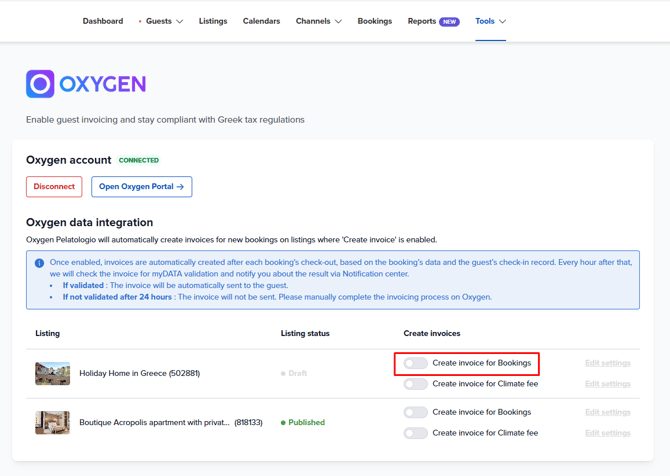
Task: Toggle Create invoice for Bookings on Holiday Home
Action: click(x=415, y=363)
